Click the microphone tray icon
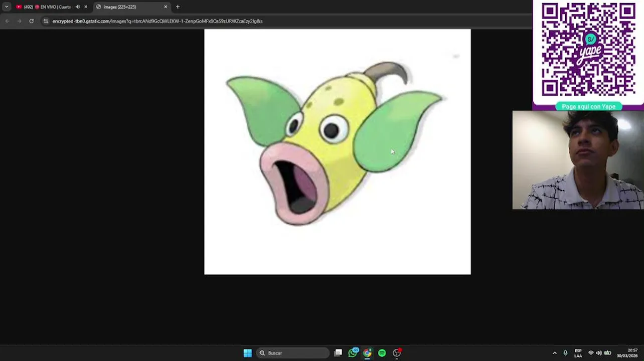This screenshot has height=361, width=644. (x=565, y=353)
